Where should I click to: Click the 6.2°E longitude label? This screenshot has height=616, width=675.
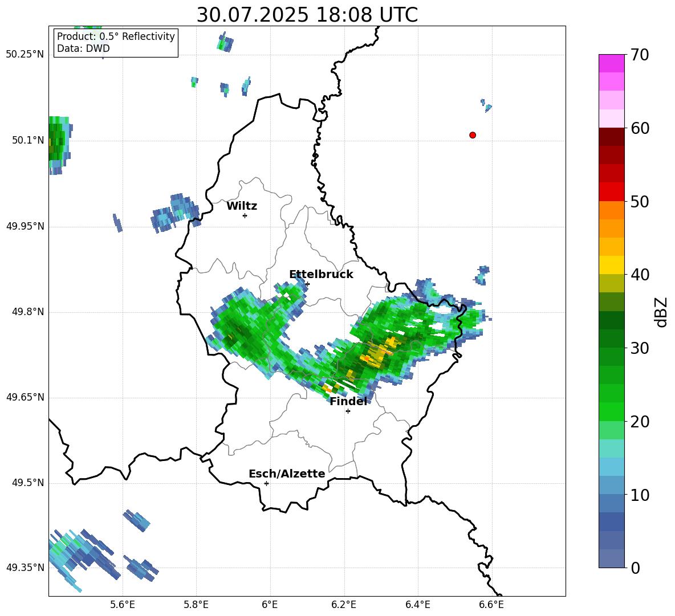pos(344,605)
